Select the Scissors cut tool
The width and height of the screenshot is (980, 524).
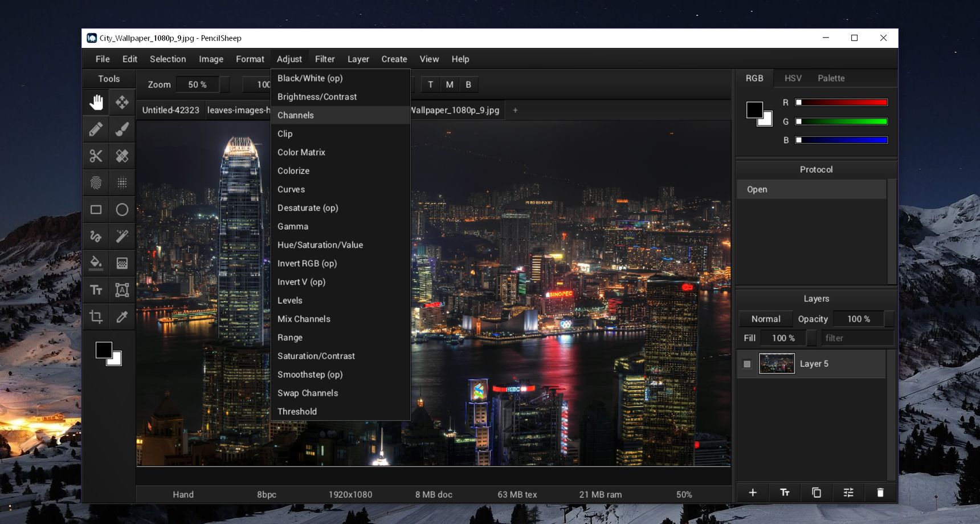click(x=96, y=156)
